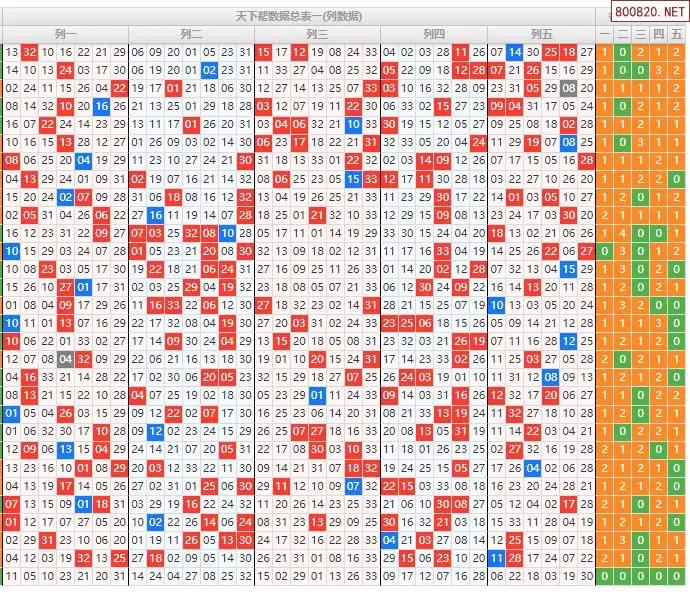Click the 天下棋数据总表一 table title
This screenshot has width=690, height=592.
298,16
